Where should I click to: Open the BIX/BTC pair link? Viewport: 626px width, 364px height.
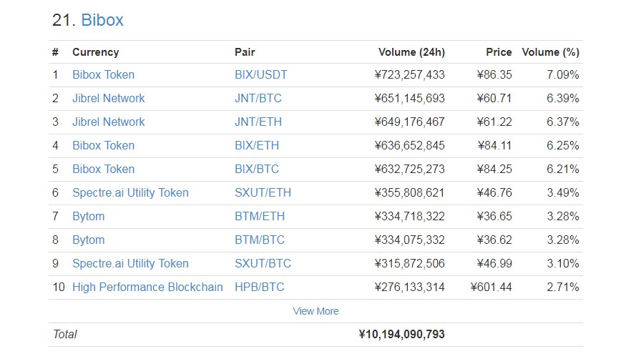(x=257, y=169)
